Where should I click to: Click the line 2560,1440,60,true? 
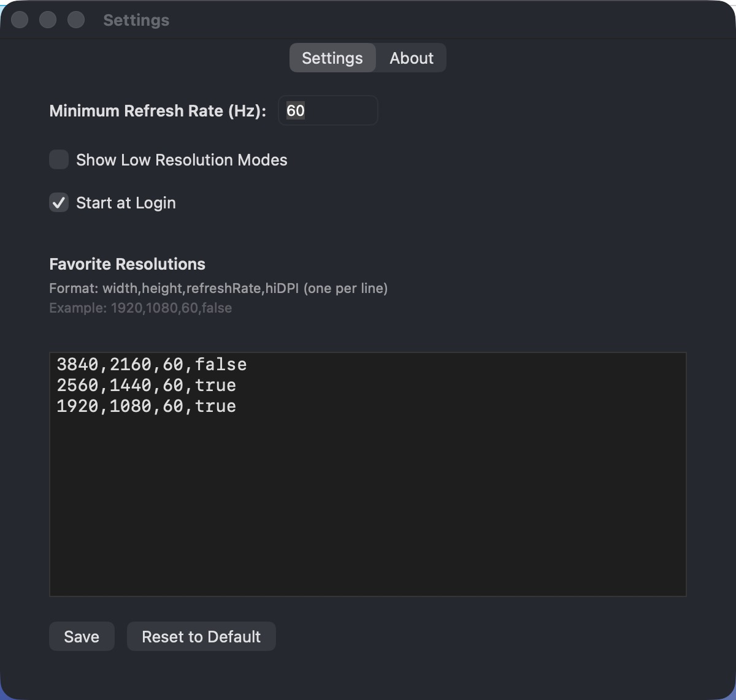(146, 385)
